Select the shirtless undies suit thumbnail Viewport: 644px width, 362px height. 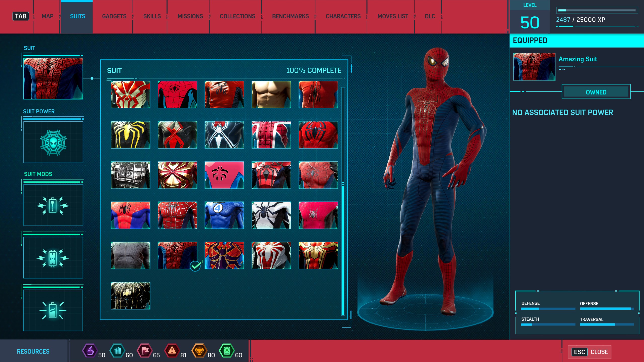coord(271,95)
